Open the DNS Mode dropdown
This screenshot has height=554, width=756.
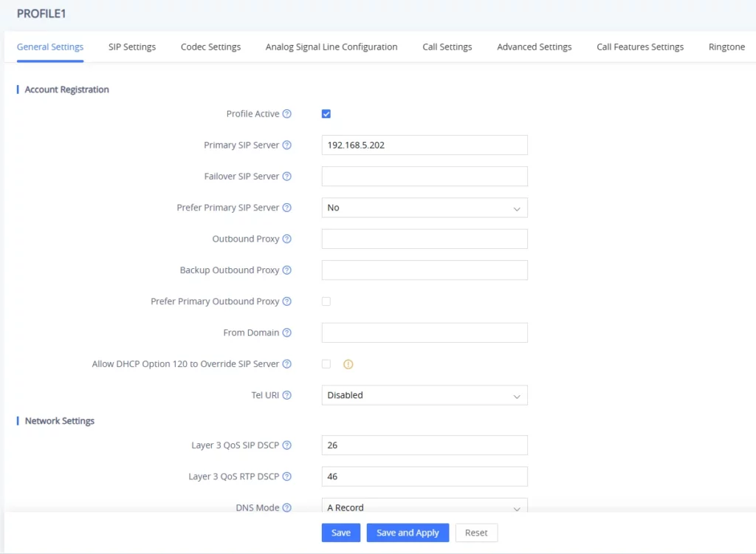(x=425, y=506)
